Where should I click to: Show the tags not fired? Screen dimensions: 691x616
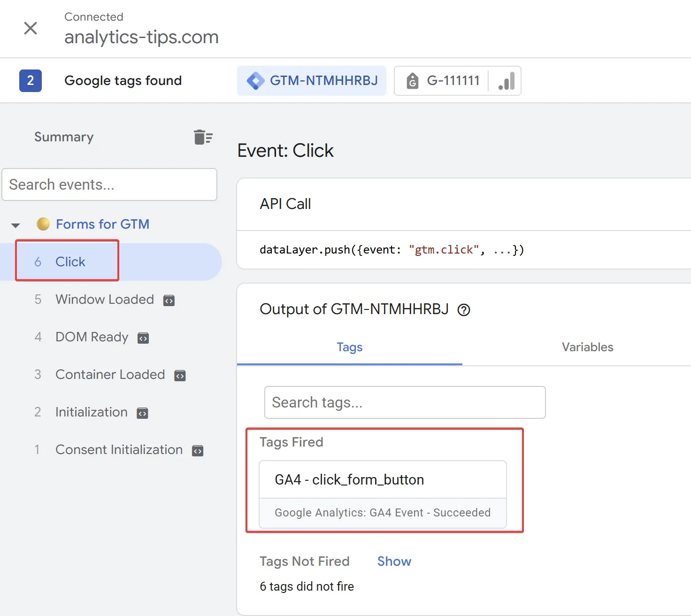[394, 562]
